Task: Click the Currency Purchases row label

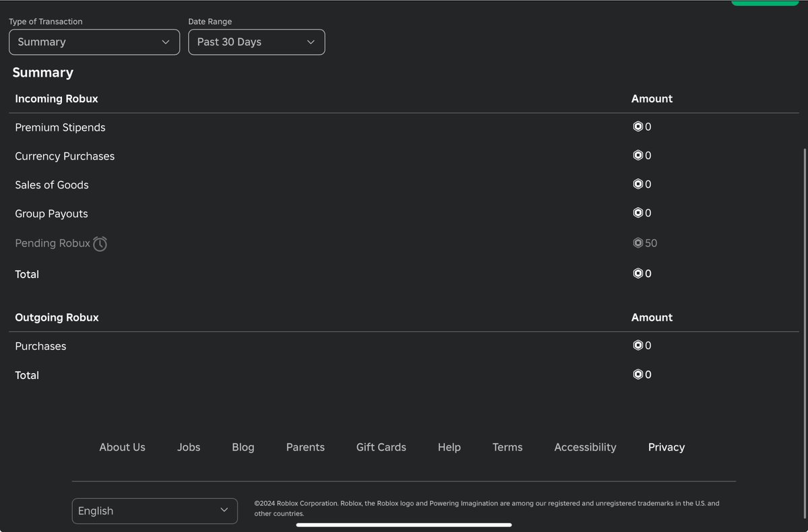Action: click(x=65, y=156)
